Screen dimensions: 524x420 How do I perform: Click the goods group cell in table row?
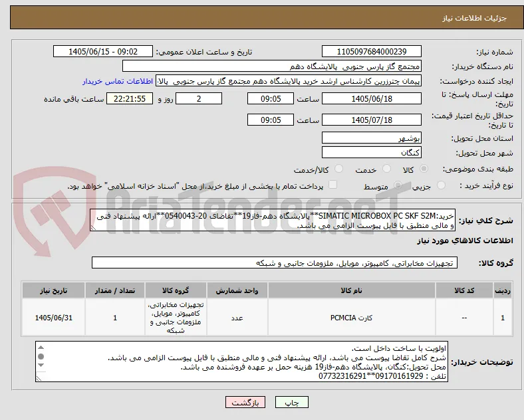coord(176,318)
